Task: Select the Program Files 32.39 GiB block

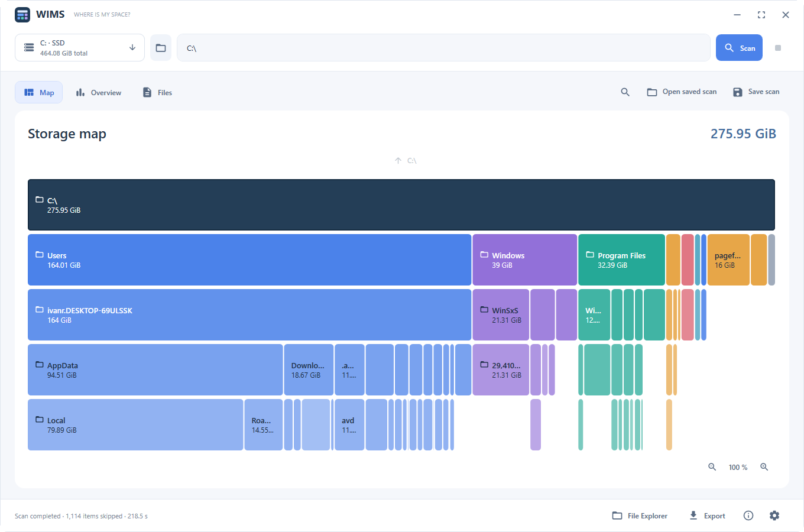Action: 621,260
